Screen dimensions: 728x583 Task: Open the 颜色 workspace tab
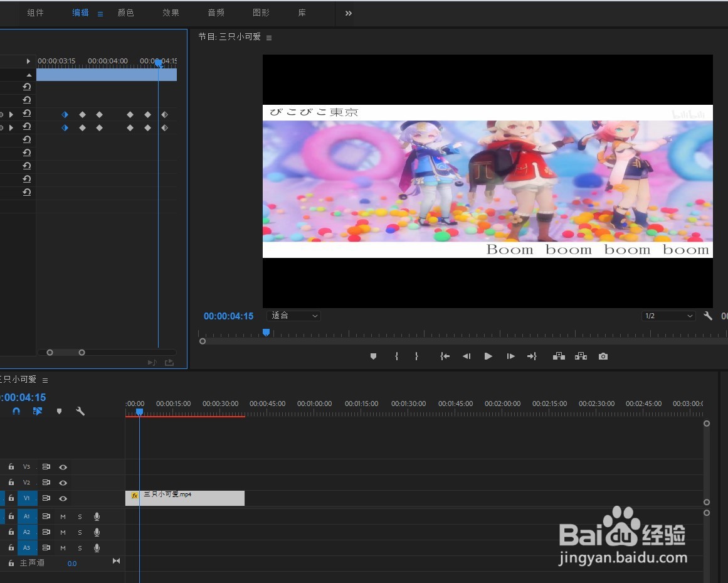click(x=126, y=13)
